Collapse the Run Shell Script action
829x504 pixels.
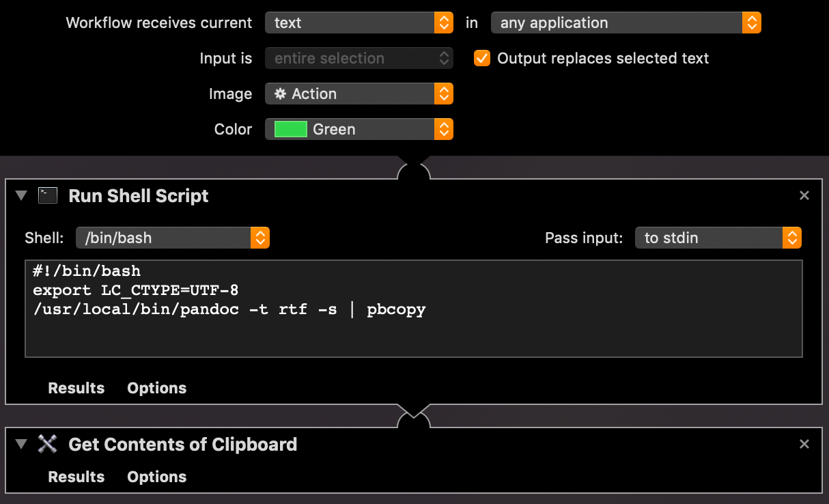20,195
